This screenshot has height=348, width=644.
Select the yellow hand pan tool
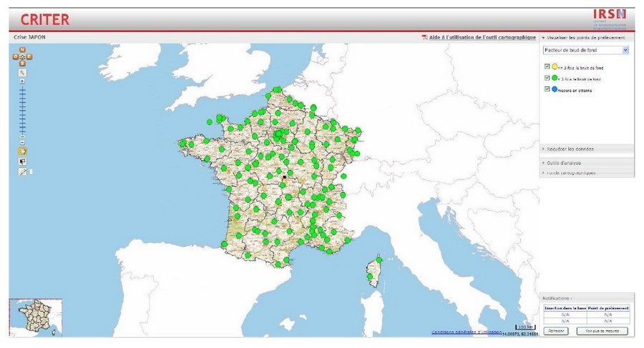coord(23,151)
